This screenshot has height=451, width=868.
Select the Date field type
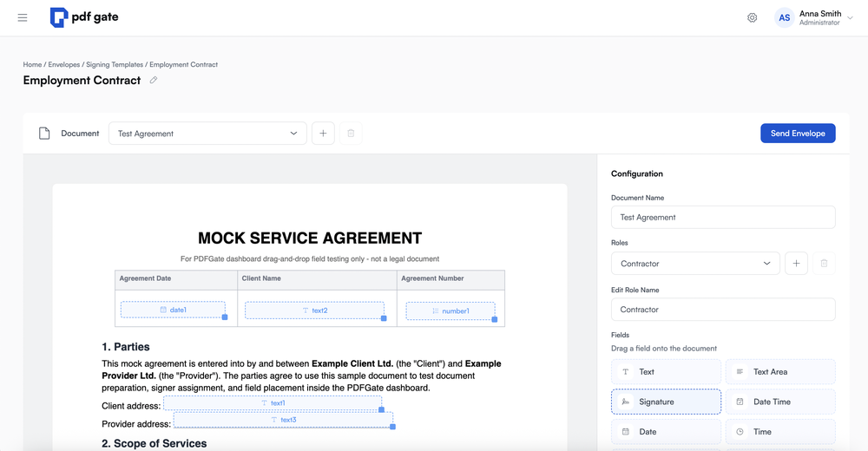coord(666,432)
